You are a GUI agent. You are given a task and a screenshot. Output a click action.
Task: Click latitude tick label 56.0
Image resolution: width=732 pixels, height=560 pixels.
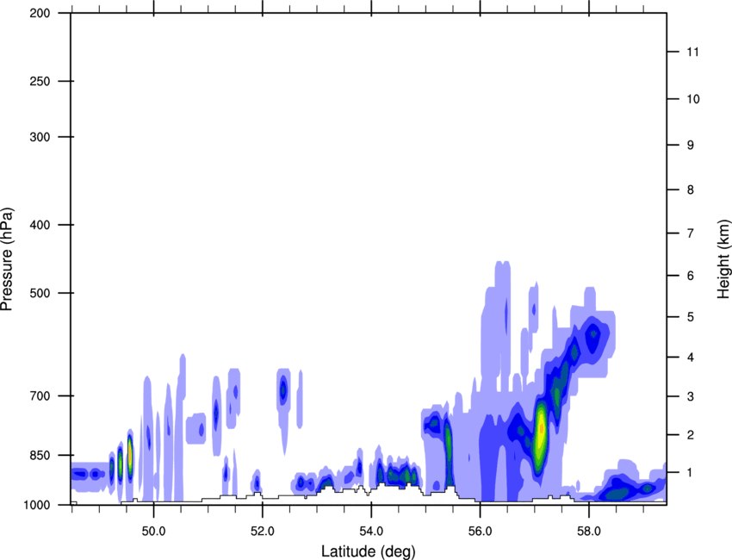tap(480, 532)
